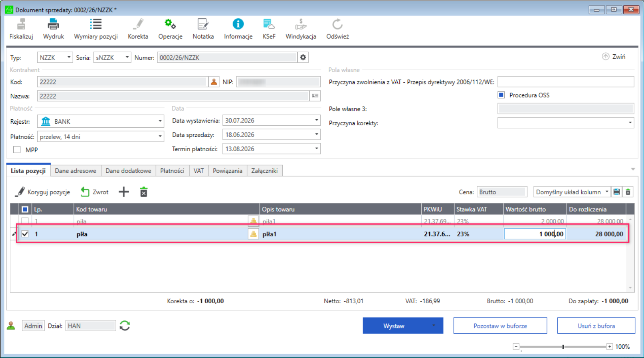Toggle the MPP checkbox
This screenshot has height=358, width=644.
[17, 150]
